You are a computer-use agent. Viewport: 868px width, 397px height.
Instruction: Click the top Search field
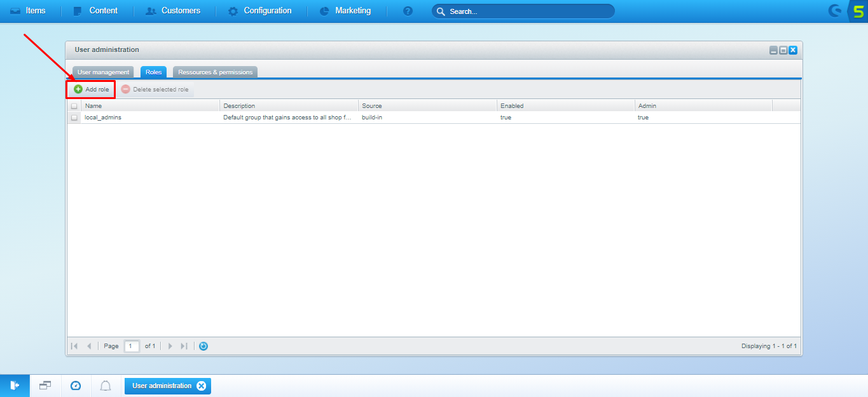tap(523, 11)
